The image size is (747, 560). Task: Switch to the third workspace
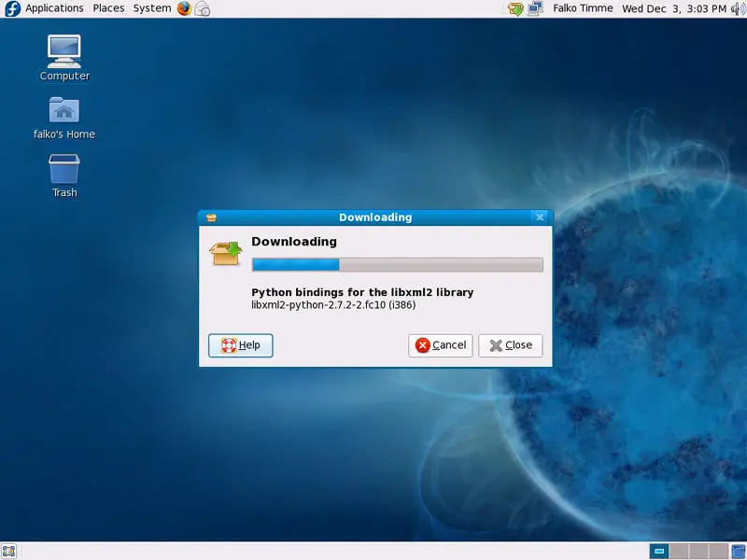[698, 552]
